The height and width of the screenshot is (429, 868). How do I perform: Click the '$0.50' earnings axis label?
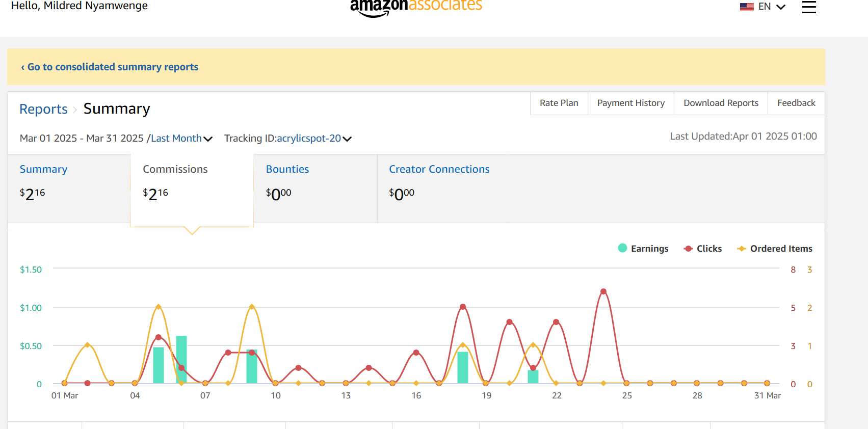[31, 346]
